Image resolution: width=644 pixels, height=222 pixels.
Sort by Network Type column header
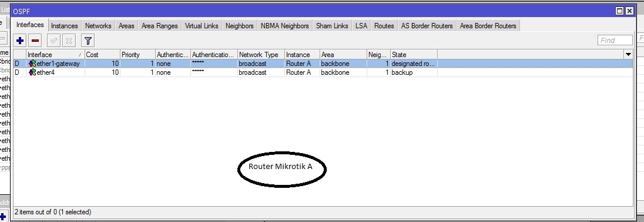click(x=261, y=54)
